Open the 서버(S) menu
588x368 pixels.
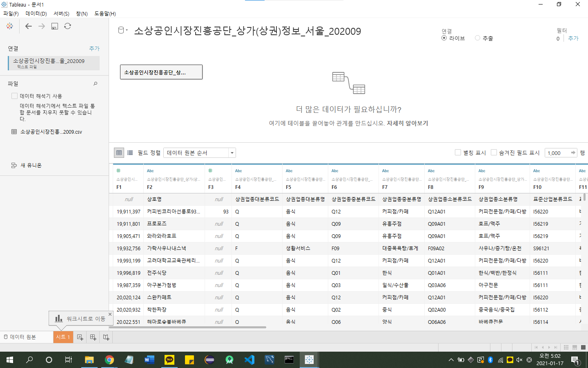[x=61, y=13]
